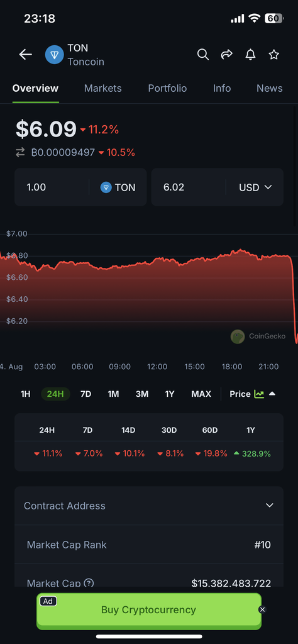298x644 pixels.
Task: Tap the 1Y 328.9% change cell
Action: tap(252, 454)
